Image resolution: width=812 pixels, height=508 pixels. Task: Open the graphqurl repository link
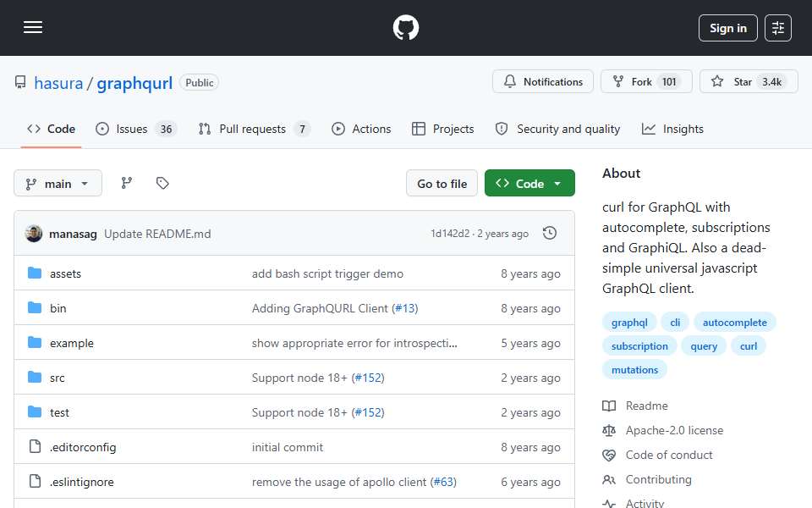(x=134, y=83)
